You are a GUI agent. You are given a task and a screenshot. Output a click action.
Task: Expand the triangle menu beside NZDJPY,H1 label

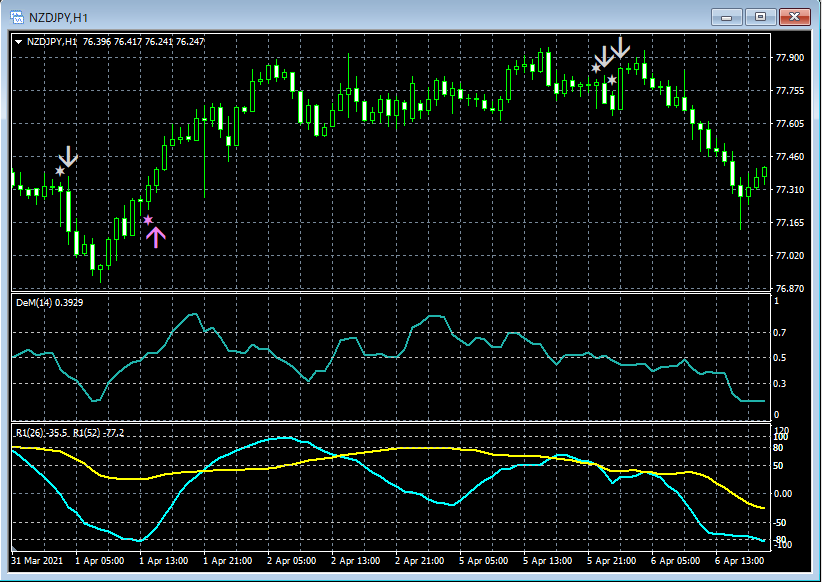pos(19,42)
